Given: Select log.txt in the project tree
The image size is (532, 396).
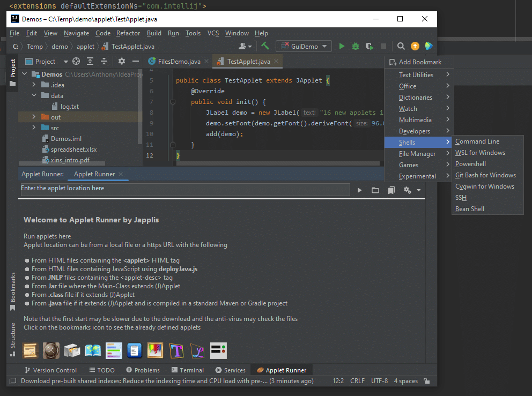Looking at the screenshot, I should [70, 107].
